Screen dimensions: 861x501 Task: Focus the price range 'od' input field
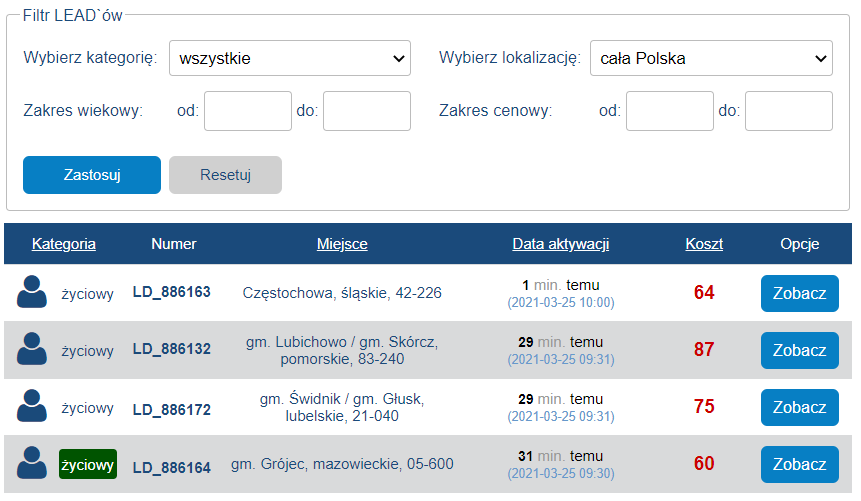click(670, 111)
